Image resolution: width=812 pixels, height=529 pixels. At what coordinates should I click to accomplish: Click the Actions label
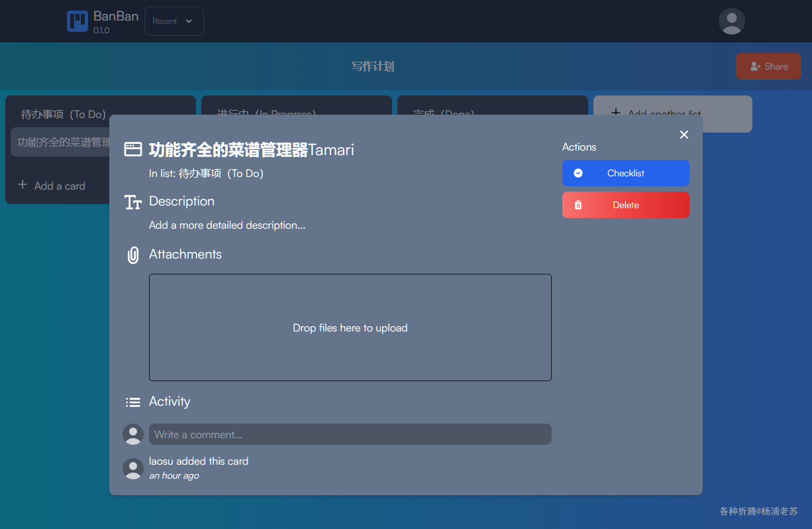580,147
